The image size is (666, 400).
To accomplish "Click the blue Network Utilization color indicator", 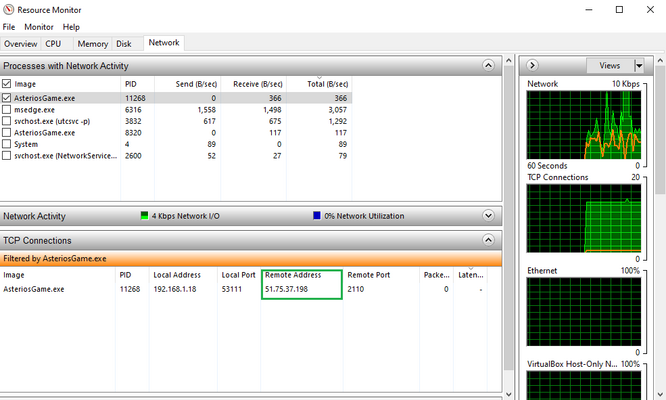I will pyautogui.click(x=317, y=215).
